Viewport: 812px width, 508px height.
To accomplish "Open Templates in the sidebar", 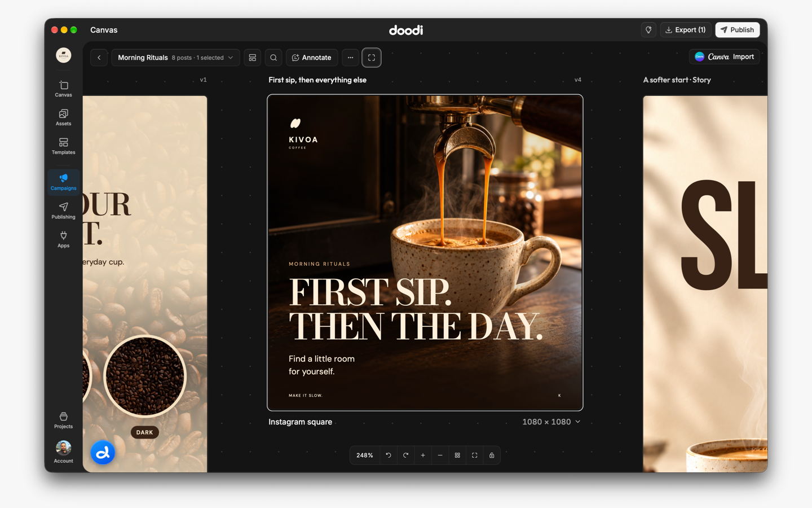I will click(63, 146).
